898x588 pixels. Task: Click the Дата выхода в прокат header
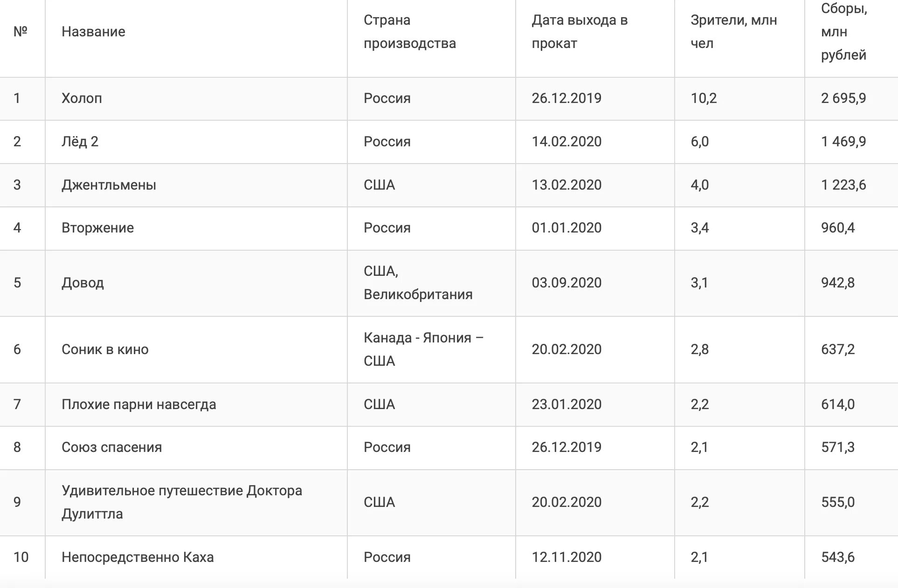pos(580,32)
